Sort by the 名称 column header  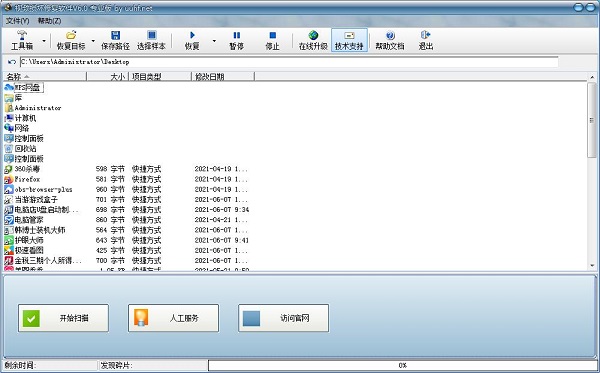pos(44,77)
